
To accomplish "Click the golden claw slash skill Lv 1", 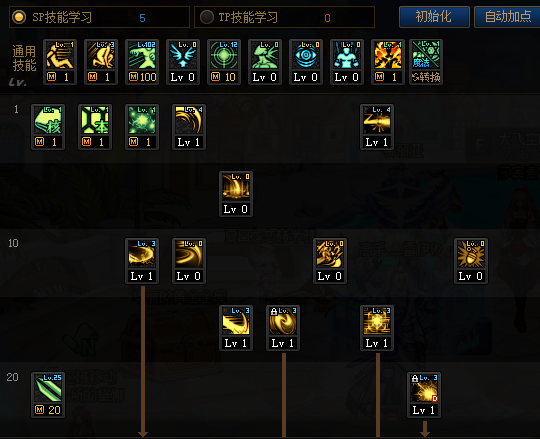I will [189, 127].
